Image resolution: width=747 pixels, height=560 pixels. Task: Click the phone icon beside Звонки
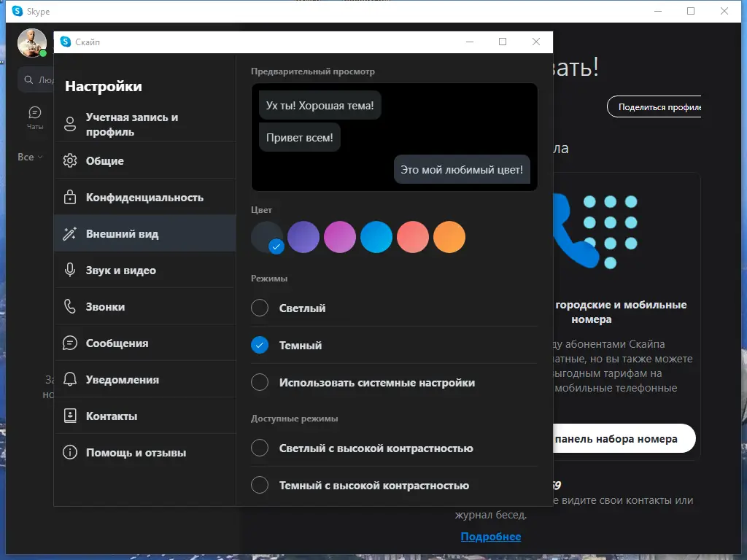(71, 306)
